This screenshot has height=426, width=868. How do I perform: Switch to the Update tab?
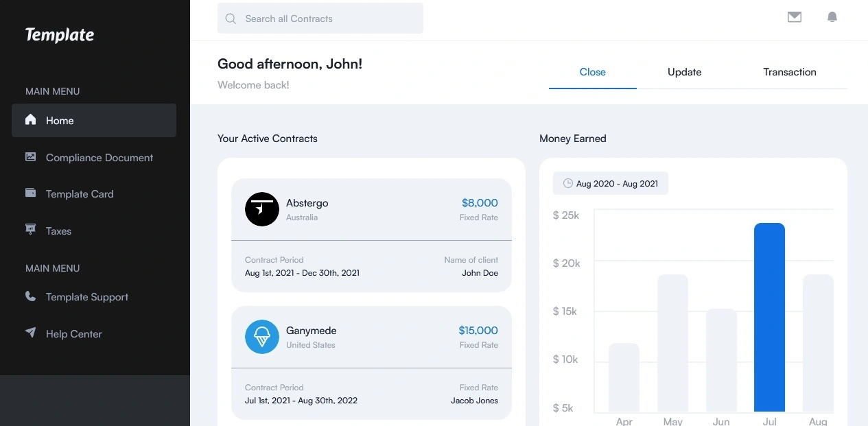[x=684, y=72]
